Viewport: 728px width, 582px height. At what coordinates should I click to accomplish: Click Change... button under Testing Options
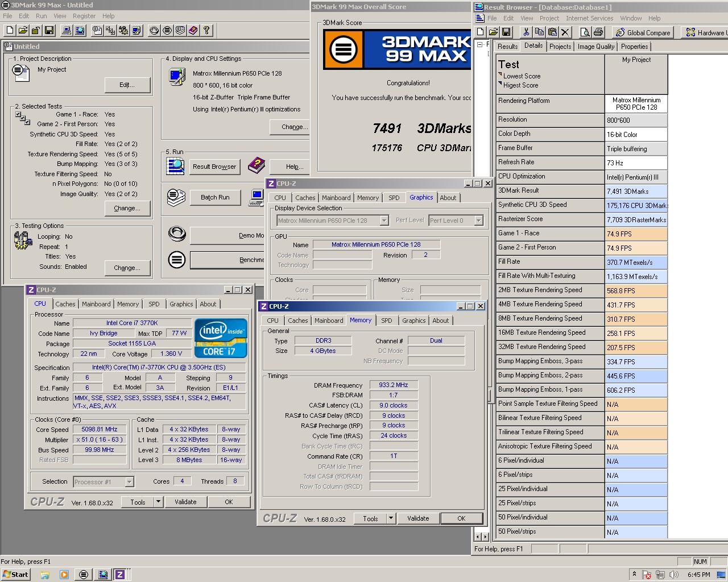[127, 268]
